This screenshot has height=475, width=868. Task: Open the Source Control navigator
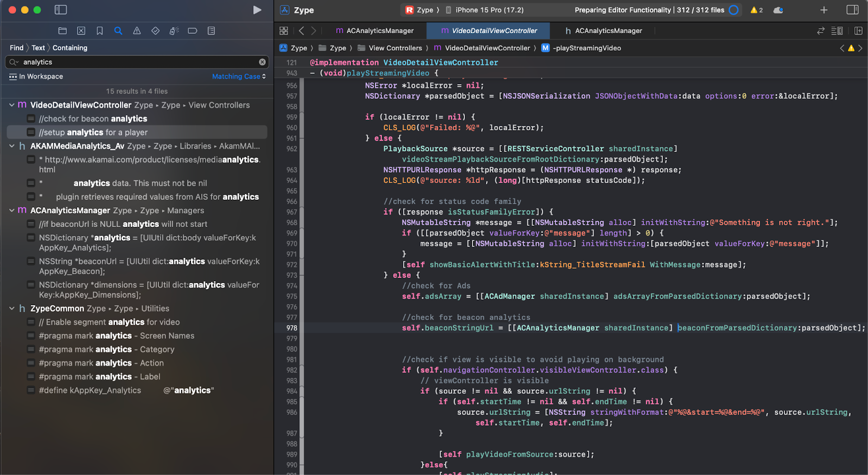pos(81,31)
